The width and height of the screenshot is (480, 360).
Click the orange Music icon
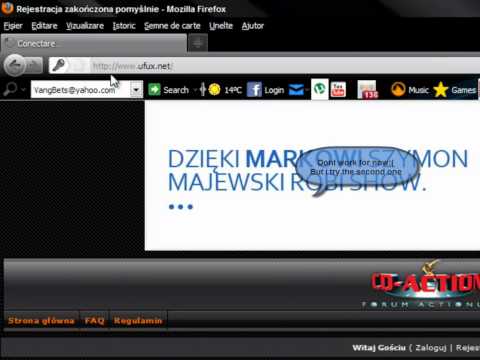click(x=398, y=89)
